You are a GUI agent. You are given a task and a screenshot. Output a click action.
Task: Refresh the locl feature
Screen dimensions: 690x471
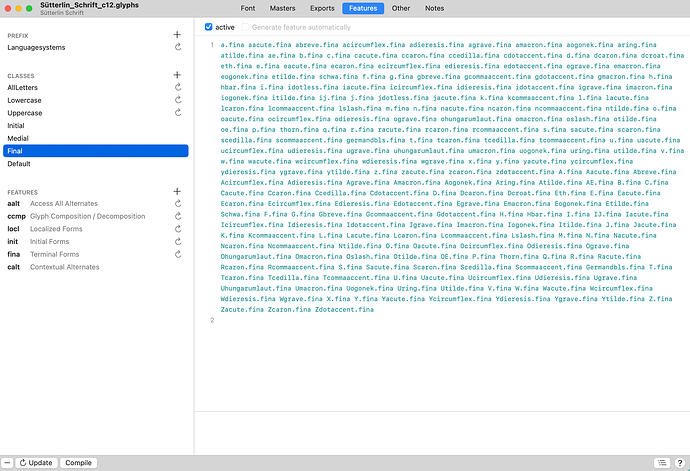(178, 229)
